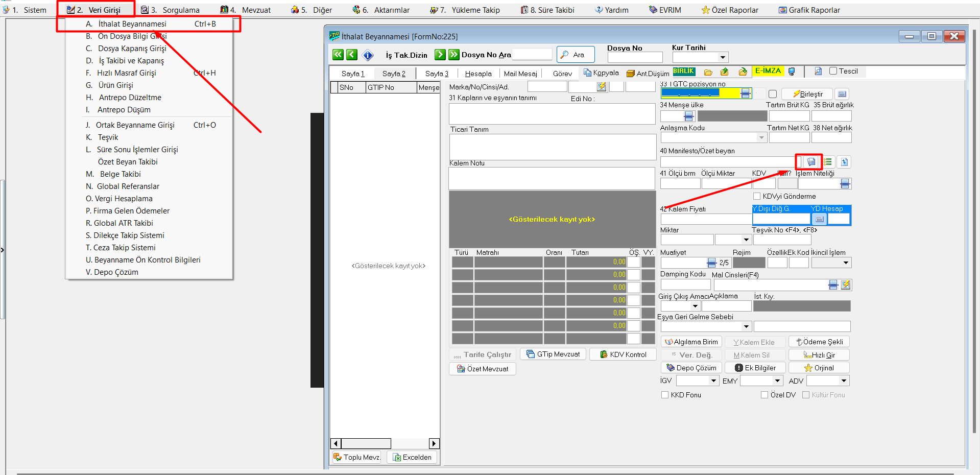
Task: Jump to first record with double-left arrow
Action: click(x=338, y=55)
